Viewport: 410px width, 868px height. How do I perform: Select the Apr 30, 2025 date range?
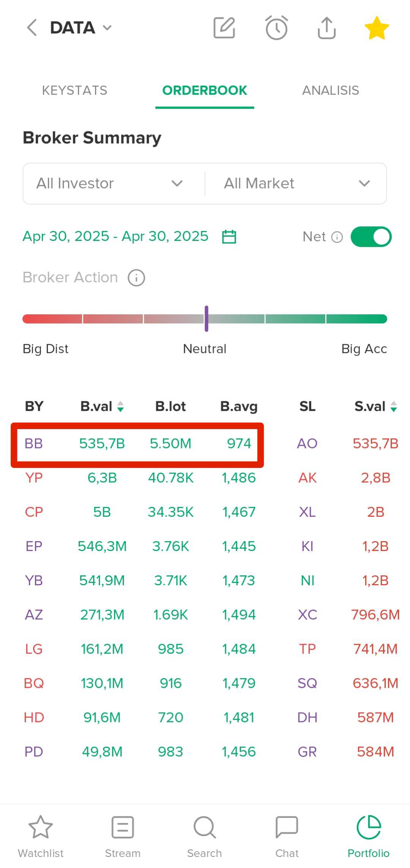pos(115,236)
